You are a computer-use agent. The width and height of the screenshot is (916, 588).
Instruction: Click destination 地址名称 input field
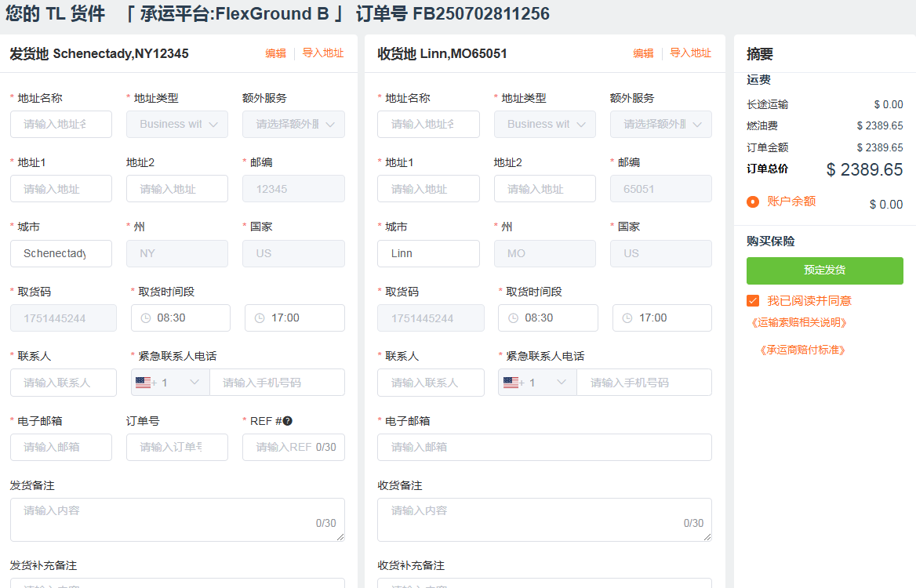[x=428, y=125]
